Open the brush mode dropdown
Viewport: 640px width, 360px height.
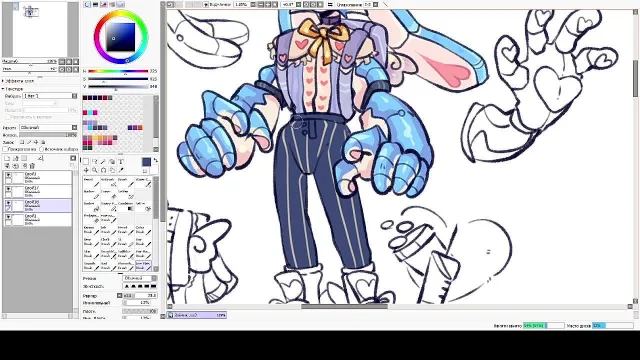140,278
